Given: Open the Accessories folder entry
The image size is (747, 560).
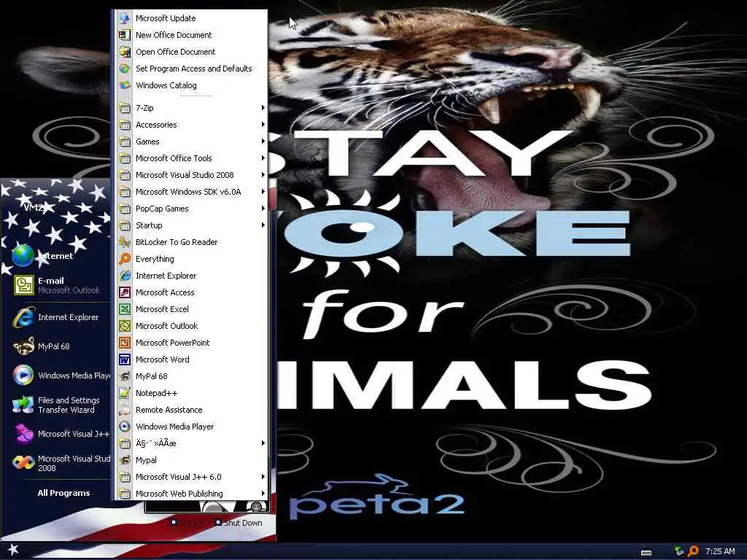Looking at the screenshot, I should (x=192, y=125).
